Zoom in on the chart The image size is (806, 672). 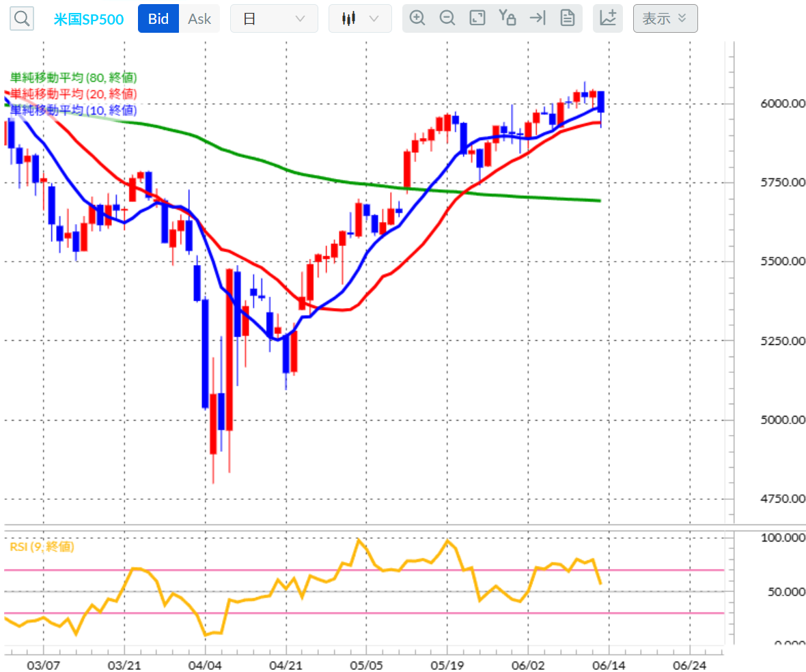pyautogui.click(x=417, y=18)
